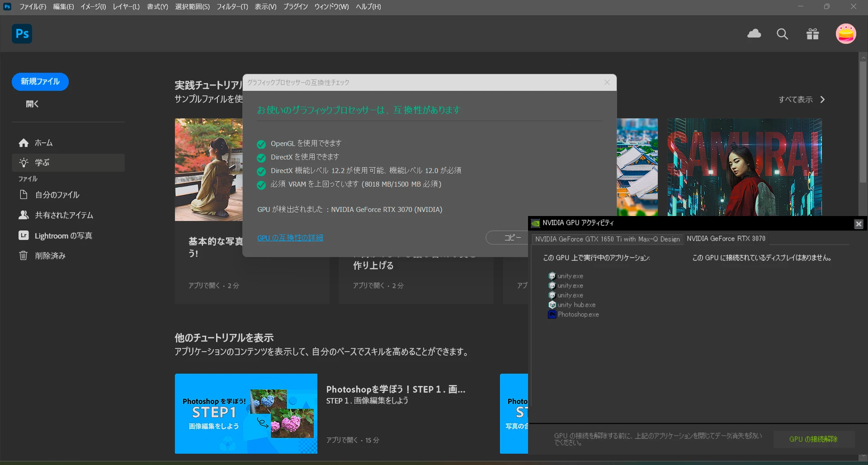Click the Ps icon in the title bar
The width and height of the screenshot is (868, 465).
click(x=7, y=6)
